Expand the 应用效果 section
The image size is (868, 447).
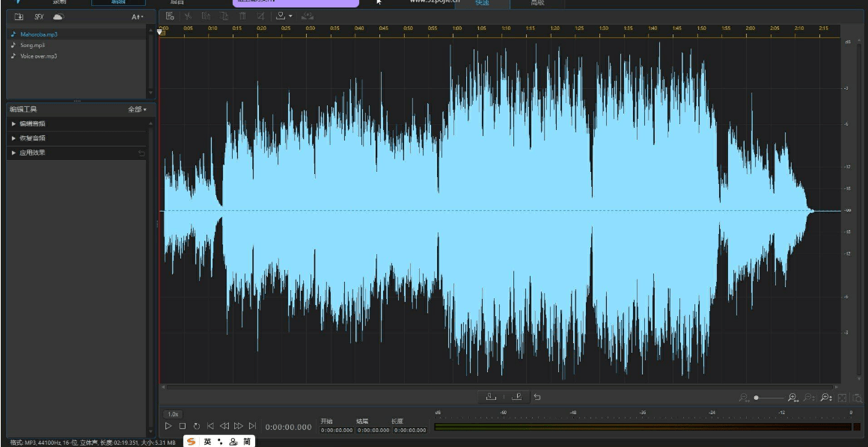click(33, 152)
